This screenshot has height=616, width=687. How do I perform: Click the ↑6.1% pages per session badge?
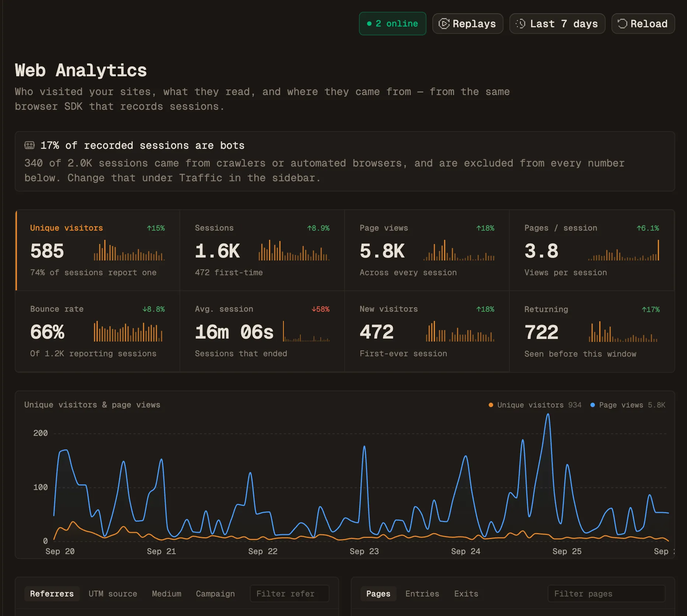point(648,228)
